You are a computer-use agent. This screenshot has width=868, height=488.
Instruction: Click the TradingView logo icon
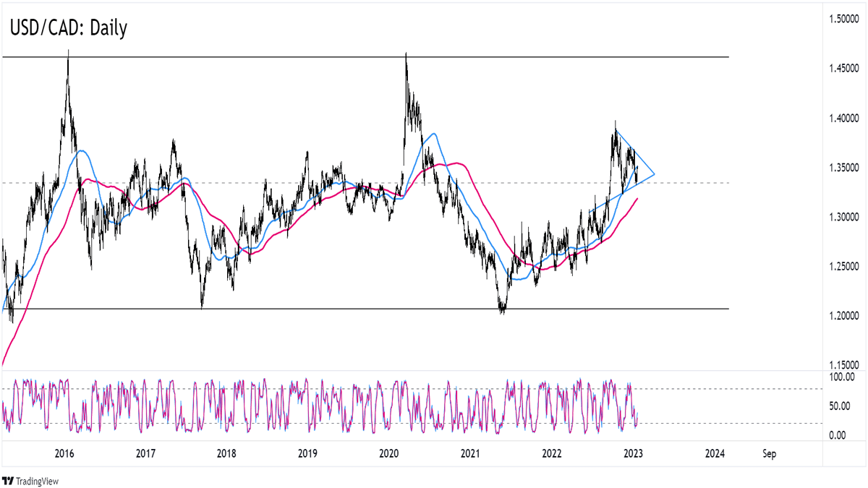(9, 481)
